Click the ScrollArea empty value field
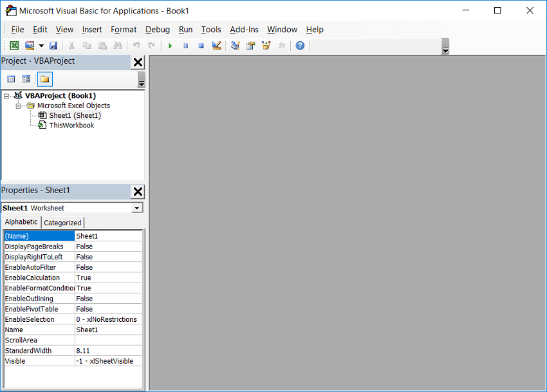 (x=109, y=341)
